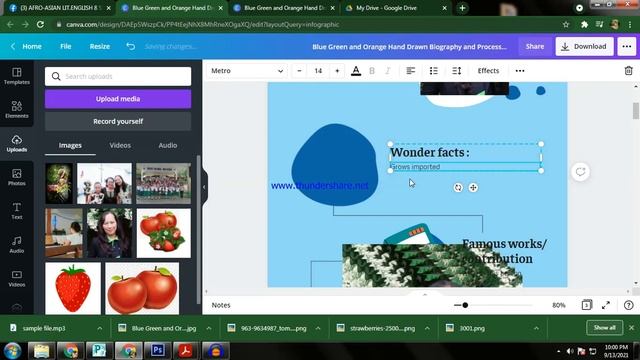Click Show all downloads
This screenshot has height=360, width=640.
(x=604, y=328)
